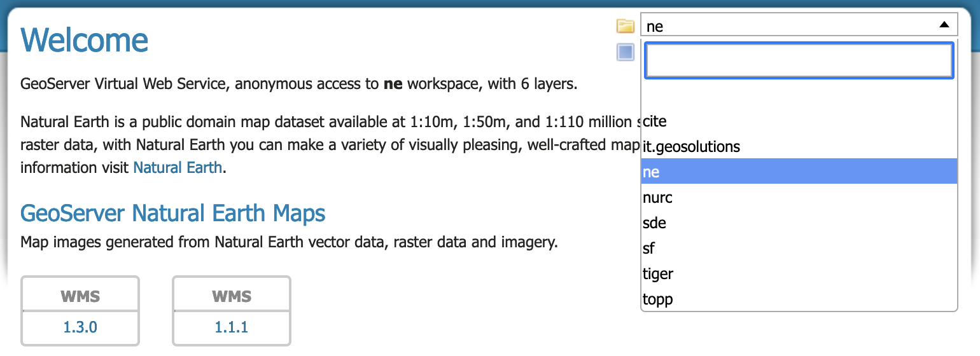Image resolution: width=980 pixels, height=356 pixels.
Task: Select highlighted ne workspace option
Action: coord(799,172)
